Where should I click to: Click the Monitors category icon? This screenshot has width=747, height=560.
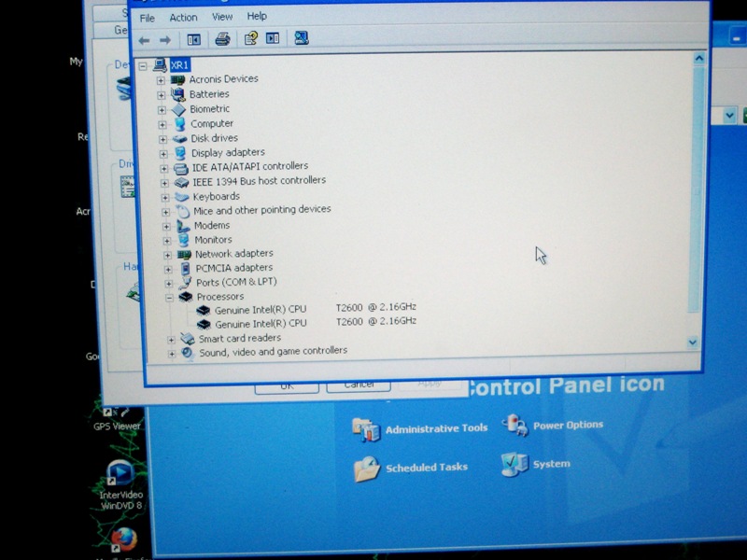(183, 240)
